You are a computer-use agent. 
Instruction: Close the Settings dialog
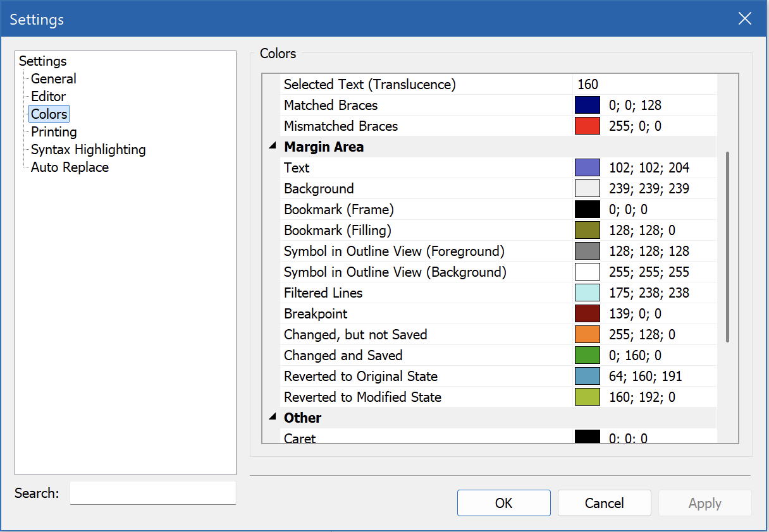click(744, 19)
